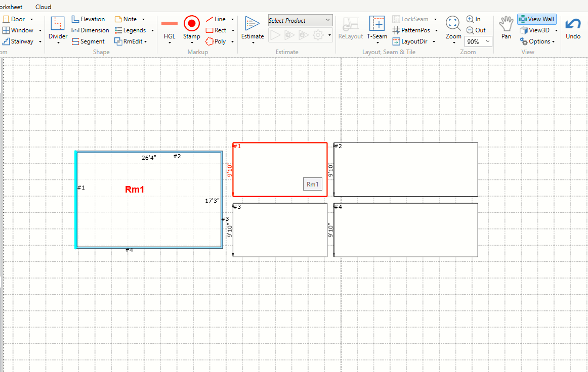This screenshot has width=588, height=372.
Task: Open the Cloud tab
Action: tap(43, 7)
